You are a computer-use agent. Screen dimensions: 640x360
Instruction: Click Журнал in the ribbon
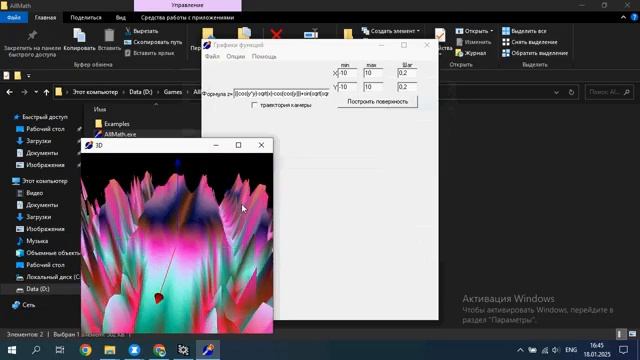coord(471,53)
